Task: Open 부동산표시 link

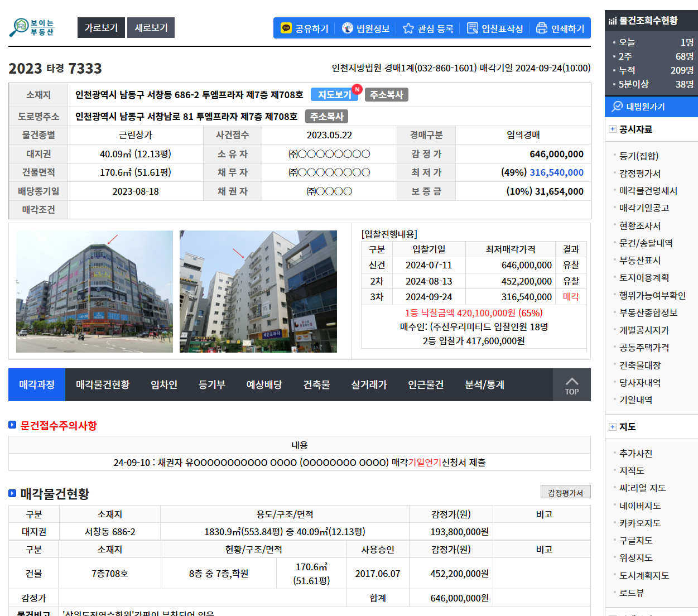Action: point(640,261)
